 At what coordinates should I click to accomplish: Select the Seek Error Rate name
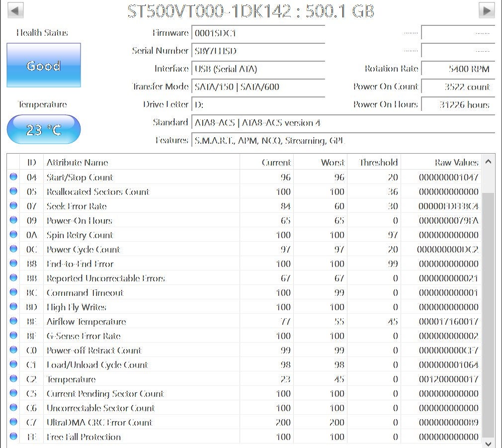pyautogui.click(x=77, y=206)
